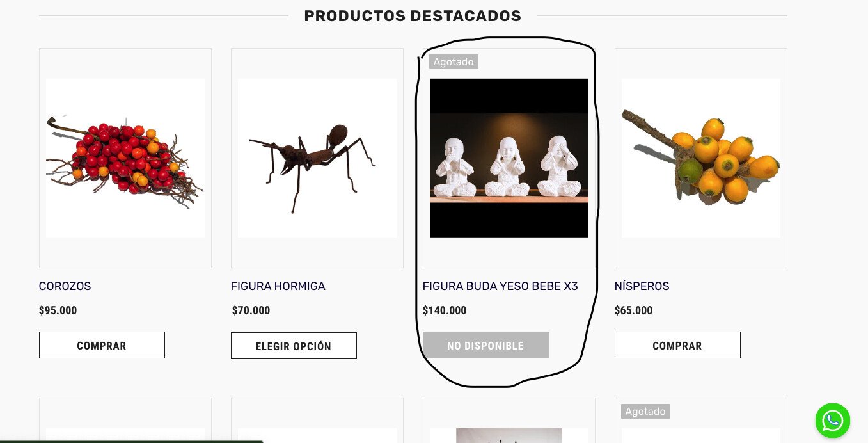Click the $140.000 price of Buda figure

[445, 310]
